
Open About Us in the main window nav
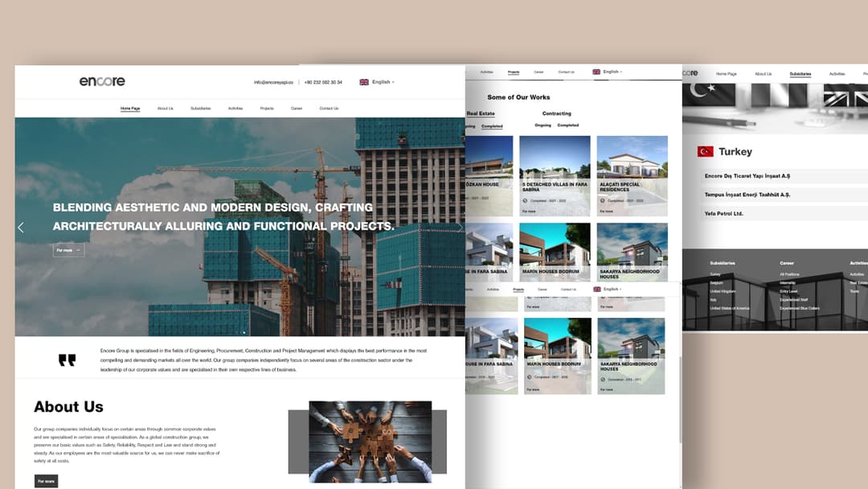point(165,109)
